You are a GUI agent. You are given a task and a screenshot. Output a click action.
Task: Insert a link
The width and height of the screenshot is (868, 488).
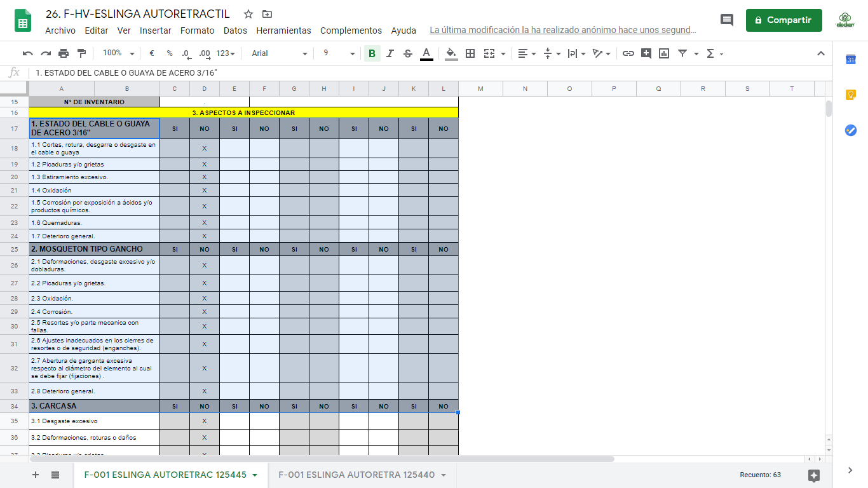(x=628, y=53)
